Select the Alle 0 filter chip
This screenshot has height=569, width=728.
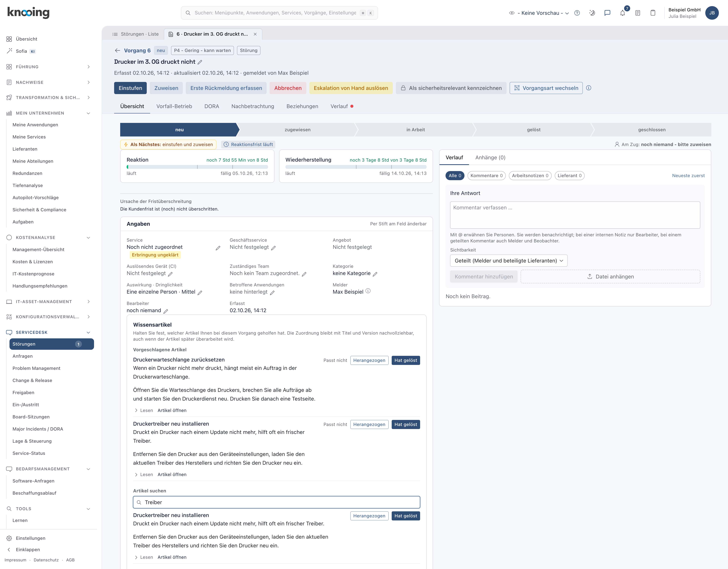455,176
